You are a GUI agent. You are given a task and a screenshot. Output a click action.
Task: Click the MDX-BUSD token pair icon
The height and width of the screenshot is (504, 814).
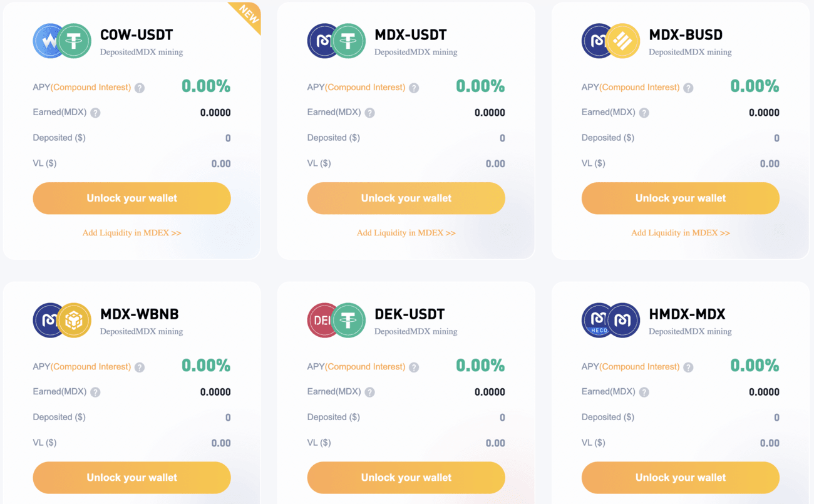pos(610,41)
